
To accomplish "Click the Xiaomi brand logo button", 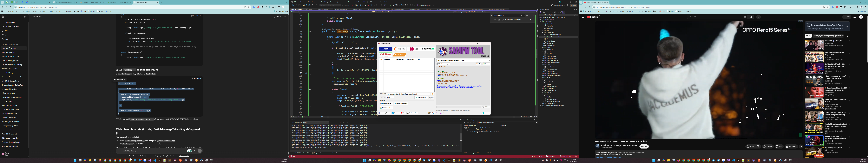I will (400, 49).
